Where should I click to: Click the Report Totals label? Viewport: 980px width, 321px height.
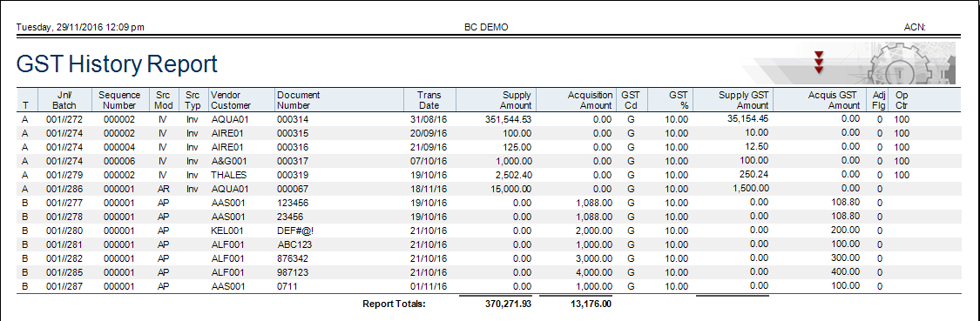point(394,304)
